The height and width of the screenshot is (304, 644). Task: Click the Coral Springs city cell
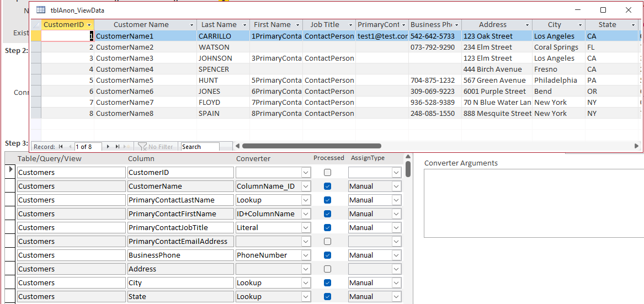coord(558,47)
